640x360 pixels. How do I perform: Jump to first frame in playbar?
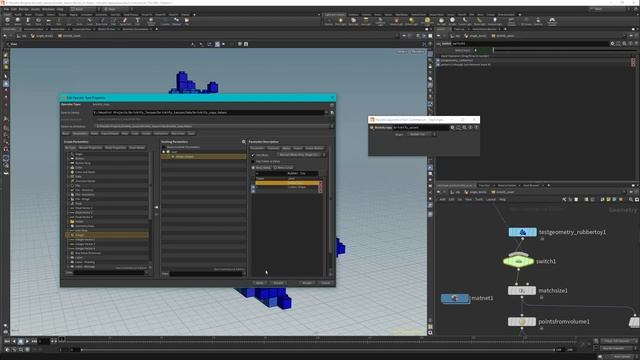point(7,341)
